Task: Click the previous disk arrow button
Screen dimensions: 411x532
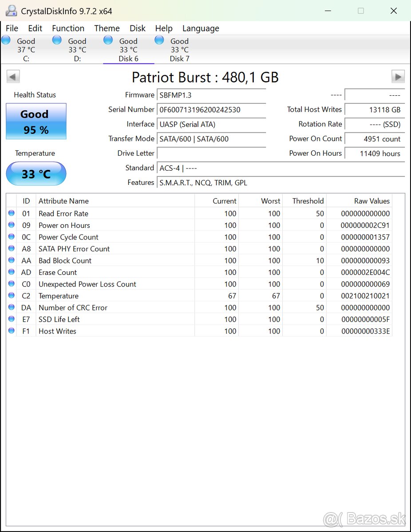Action: [13, 76]
